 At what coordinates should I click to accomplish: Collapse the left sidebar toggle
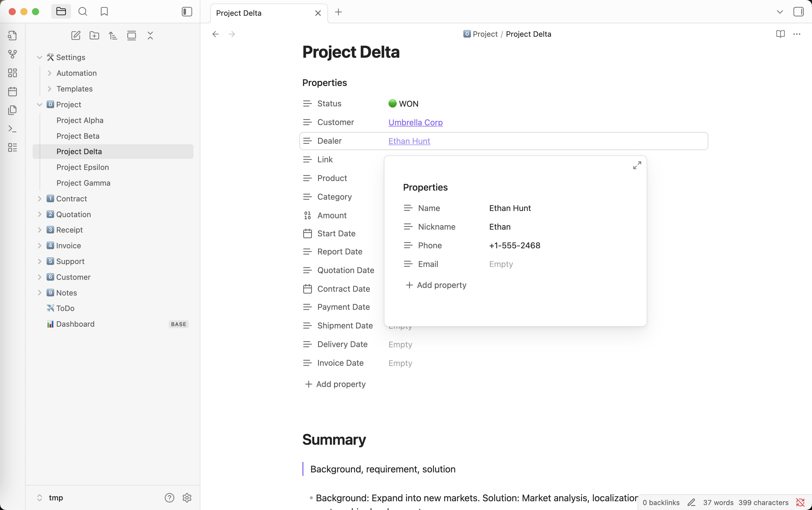187,11
